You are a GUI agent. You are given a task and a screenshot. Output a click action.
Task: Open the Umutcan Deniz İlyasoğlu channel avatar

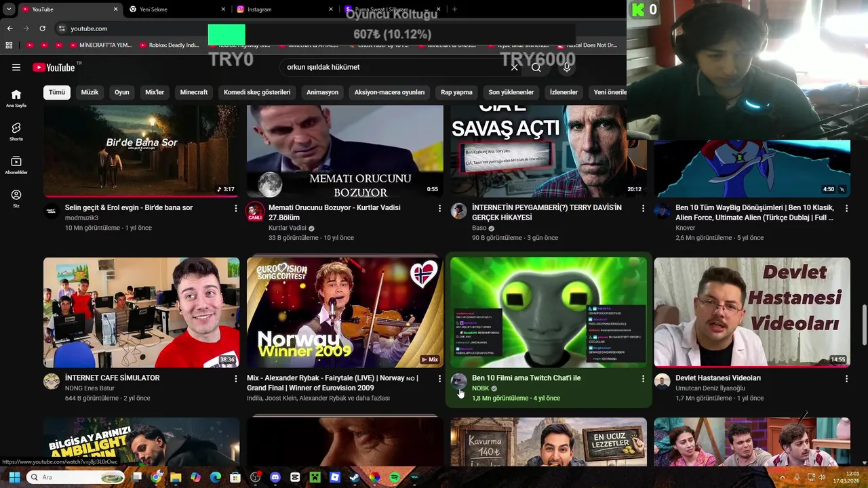click(x=663, y=381)
